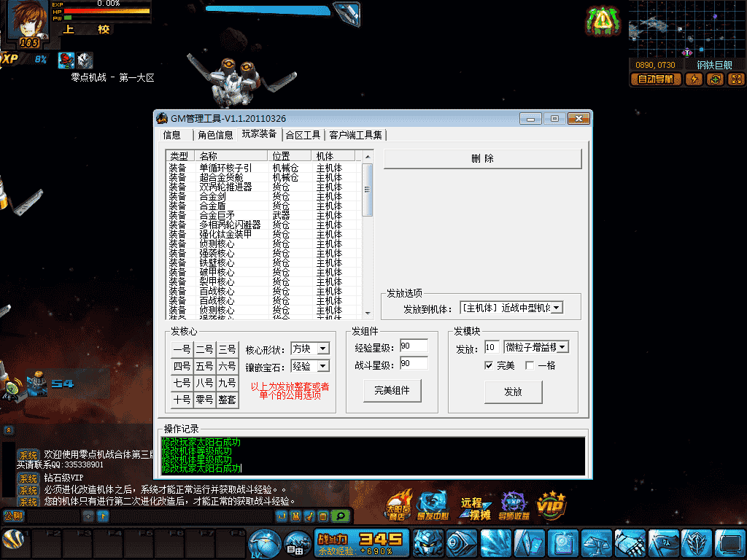
Task: Click the flag icon in bottom bar
Action: pos(664,542)
